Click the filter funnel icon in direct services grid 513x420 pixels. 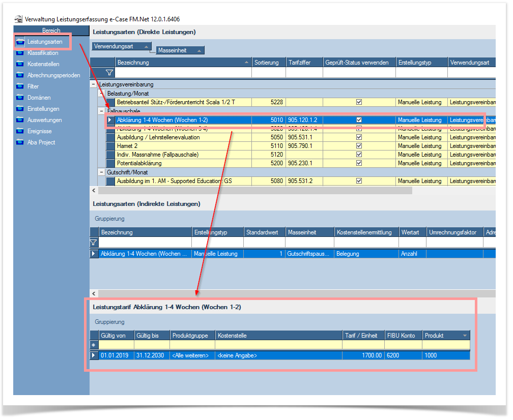coord(109,72)
